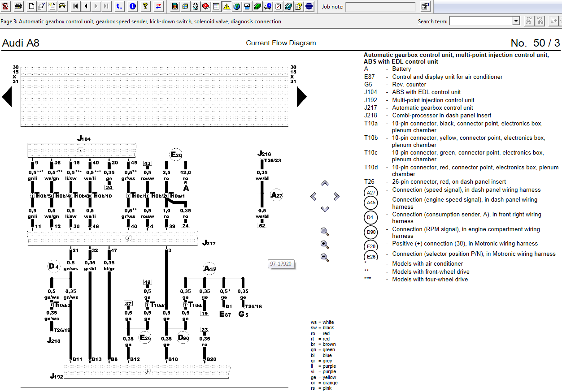
Task: Click legend entry 'Combi-processor in dash panel insert'
Action: (x=442, y=115)
